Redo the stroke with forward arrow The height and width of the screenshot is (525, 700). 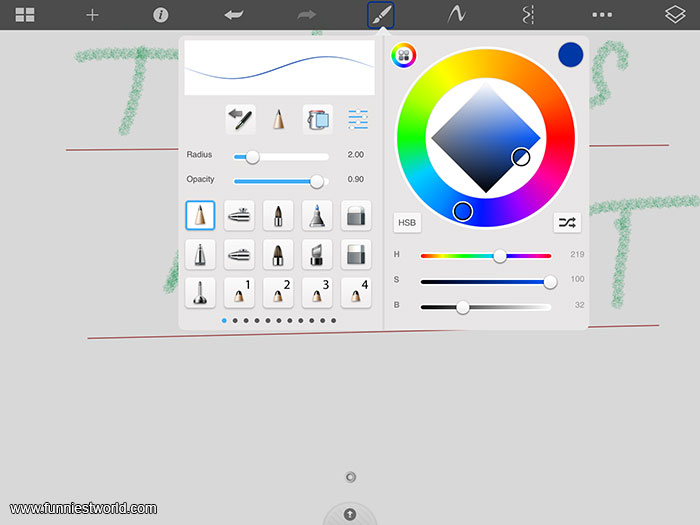[x=306, y=15]
